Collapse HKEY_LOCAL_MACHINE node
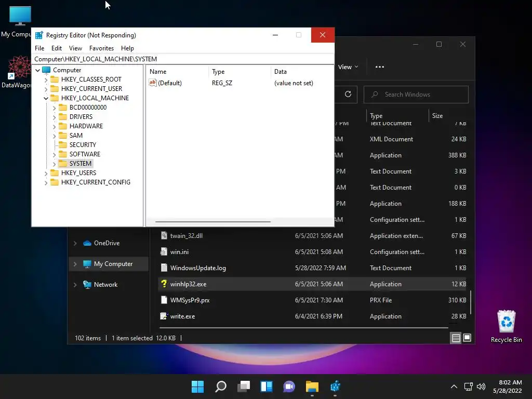532x399 pixels. (x=46, y=98)
